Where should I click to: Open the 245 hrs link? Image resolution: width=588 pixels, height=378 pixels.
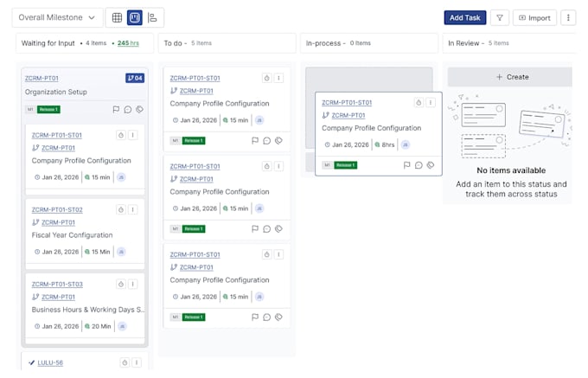[x=128, y=43]
